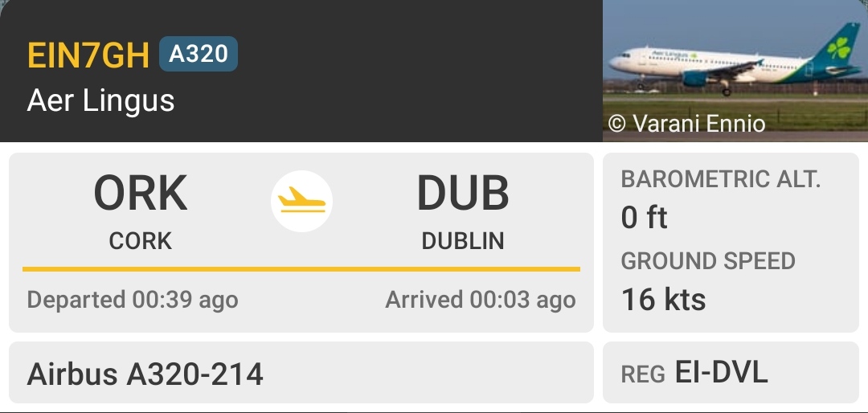
Task: Open origin airport ORK
Action: point(141,193)
